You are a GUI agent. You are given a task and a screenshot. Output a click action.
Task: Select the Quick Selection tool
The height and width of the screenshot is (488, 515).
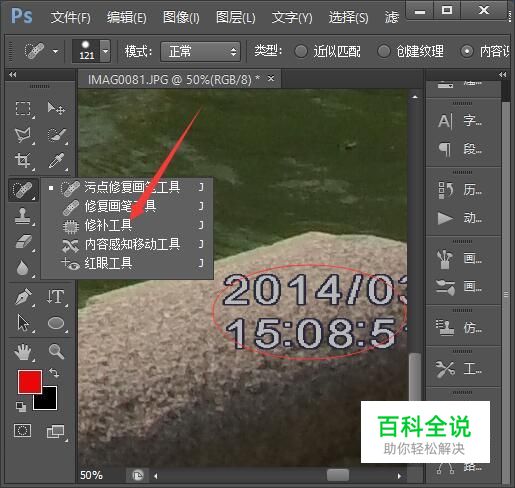point(56,135)
